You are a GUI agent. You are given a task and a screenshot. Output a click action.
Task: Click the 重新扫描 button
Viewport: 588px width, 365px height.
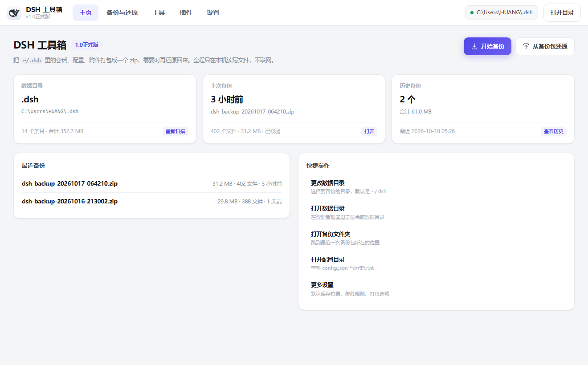coord(176,131)
